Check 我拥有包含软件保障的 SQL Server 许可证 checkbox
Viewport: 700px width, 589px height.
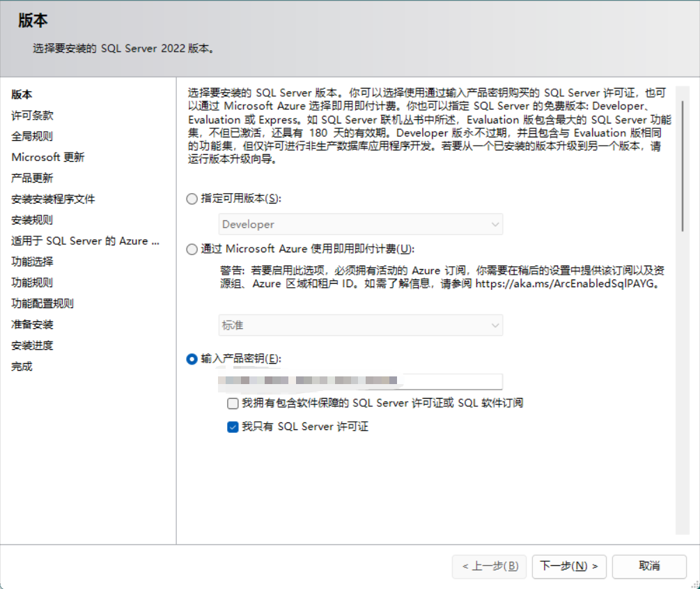[x=233, y=404]
